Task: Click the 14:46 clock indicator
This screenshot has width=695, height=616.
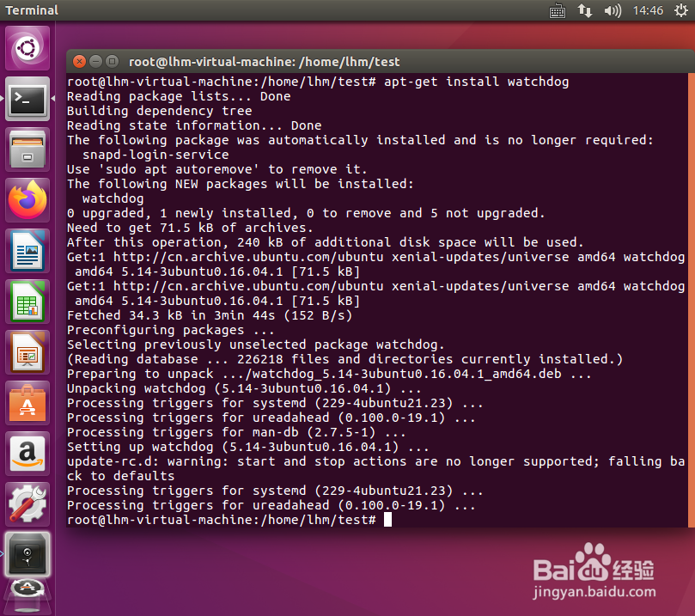Action: 648,10
